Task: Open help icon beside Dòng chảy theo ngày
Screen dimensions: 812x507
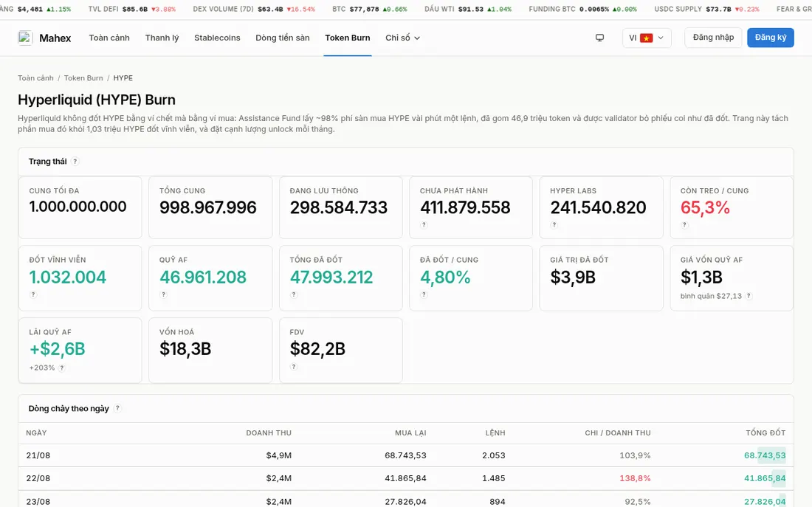Action: click(x=117, y=408)
